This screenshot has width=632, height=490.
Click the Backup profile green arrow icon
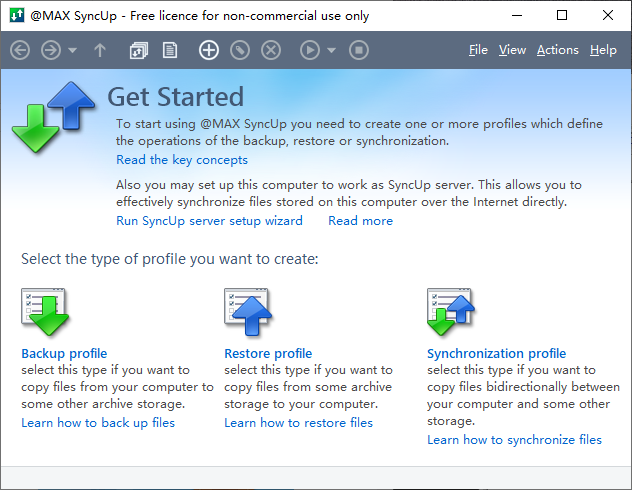click(45, 312)
